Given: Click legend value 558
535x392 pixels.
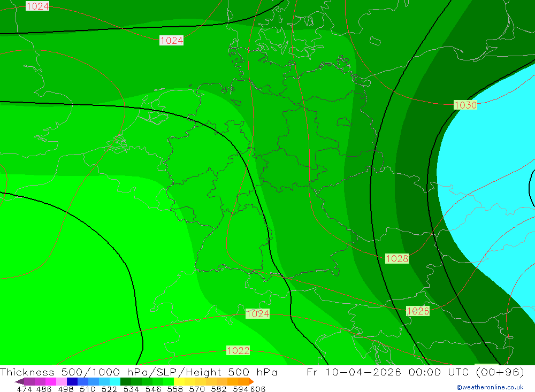Looking at the screenshot, I should [175, 389].
